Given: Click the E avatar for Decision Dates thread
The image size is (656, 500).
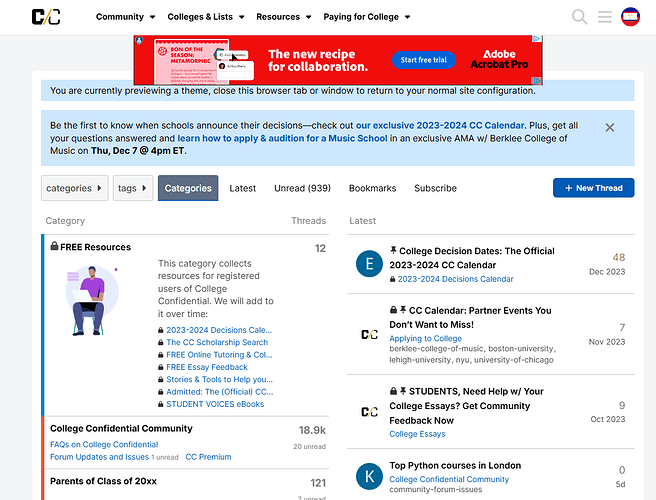Looking at the screenshot, I should [x=369, y=264].
